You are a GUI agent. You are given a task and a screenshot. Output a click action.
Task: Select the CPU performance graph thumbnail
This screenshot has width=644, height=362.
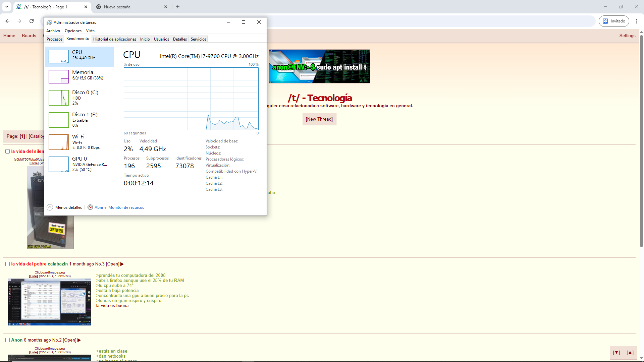tap(59, 57)
